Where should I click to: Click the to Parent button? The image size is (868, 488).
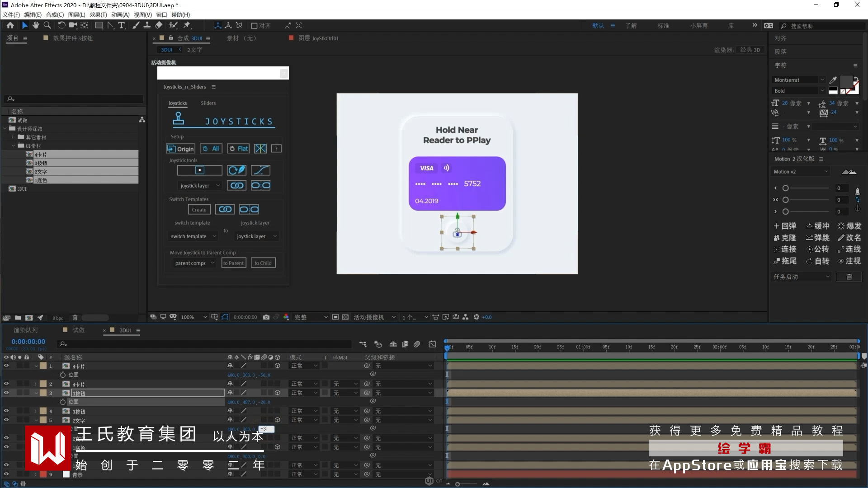233,263
